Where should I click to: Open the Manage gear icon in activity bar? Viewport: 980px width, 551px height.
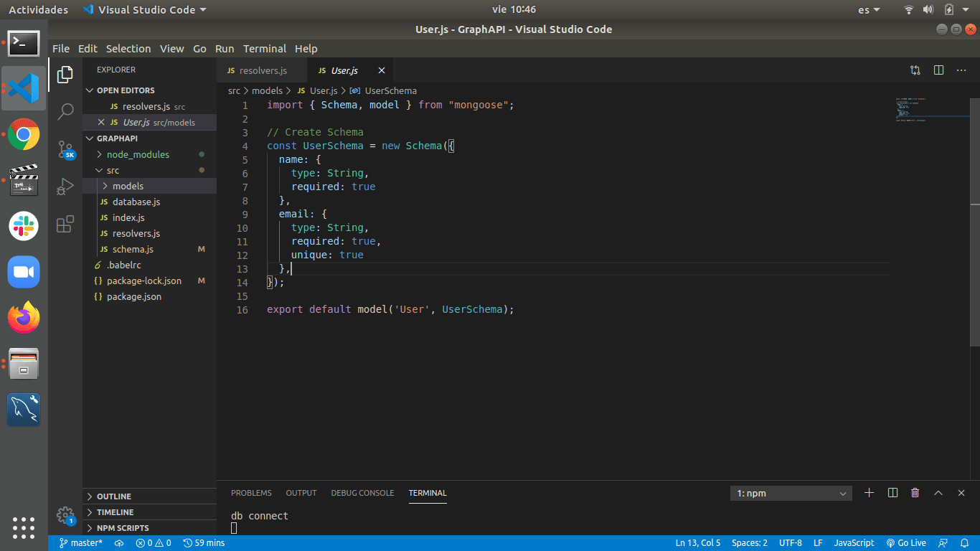pos(65,515)
